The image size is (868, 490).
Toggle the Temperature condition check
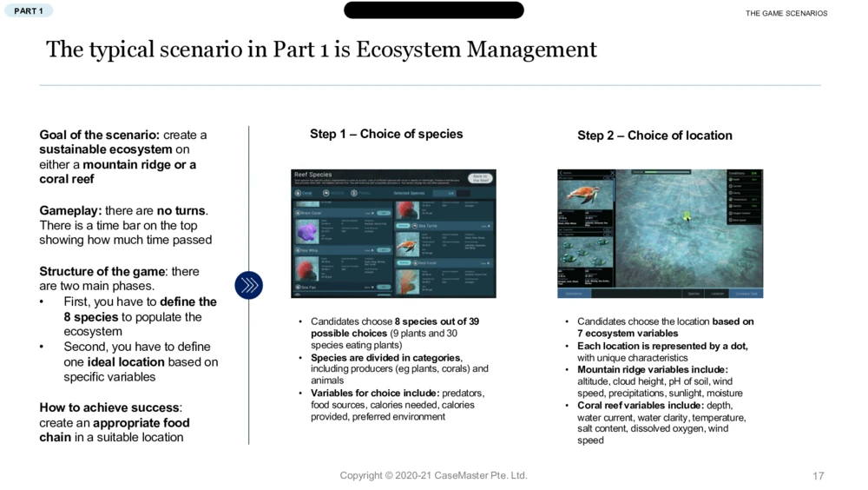coord(731,200)
